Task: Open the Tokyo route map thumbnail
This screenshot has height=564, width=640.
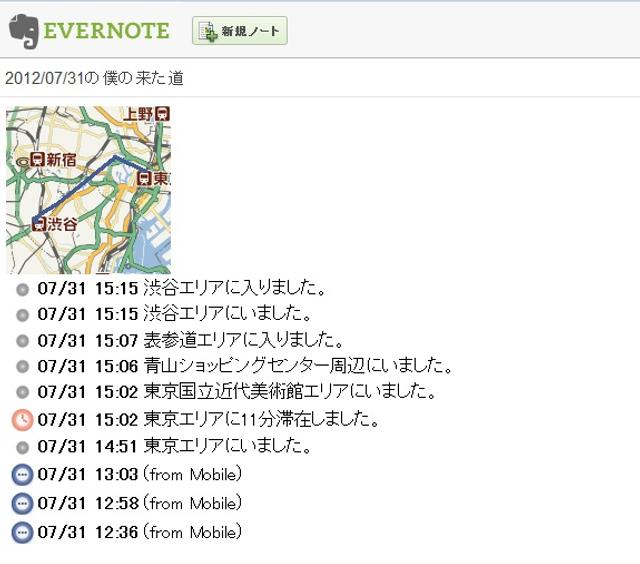Action: pyautogui.click(x=88, y=190)
